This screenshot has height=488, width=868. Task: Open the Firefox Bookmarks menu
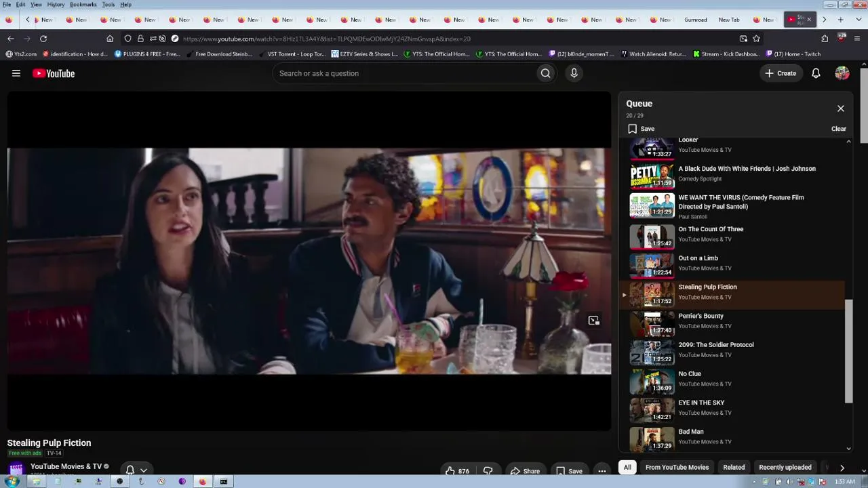coord(83,5)
